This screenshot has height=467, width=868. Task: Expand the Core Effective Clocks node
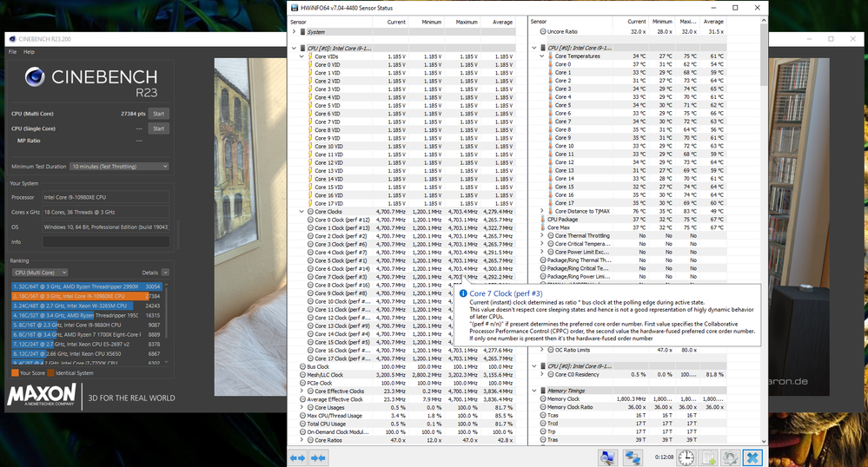point(301,391)
